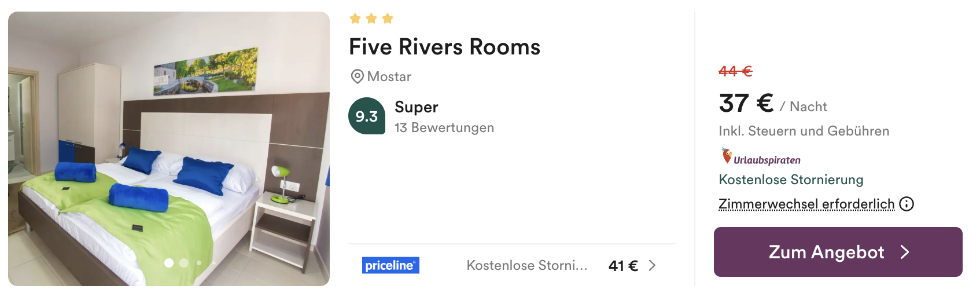Click the Mostar location pin icon
Screen dimensions: 980x300
point(358,76)
